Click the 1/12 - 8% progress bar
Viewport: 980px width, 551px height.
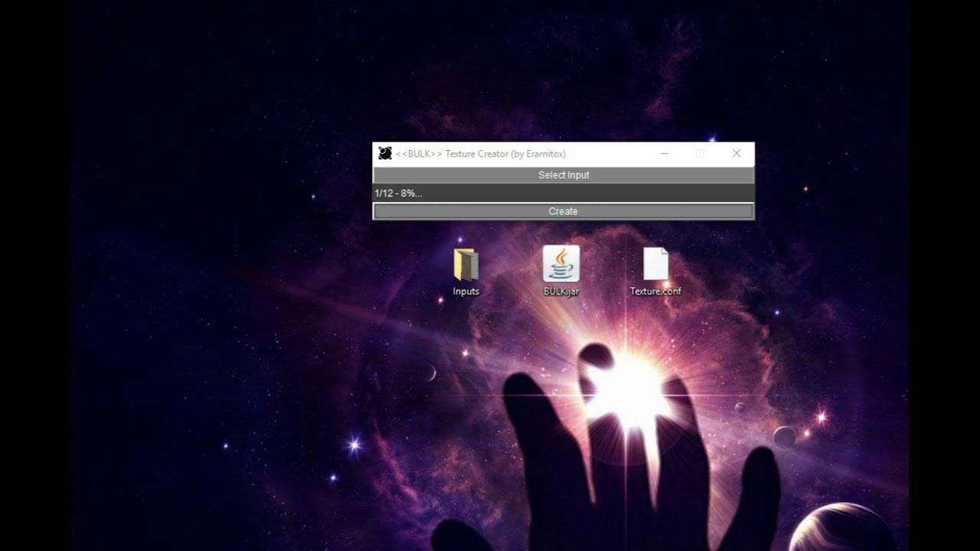pyautogui.click(x=563, y=193)
